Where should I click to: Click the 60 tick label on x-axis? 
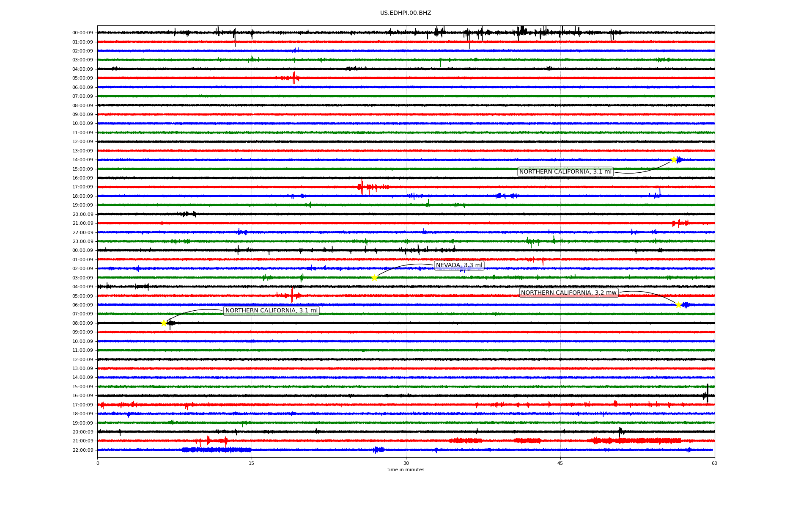(x=714, y=463)
